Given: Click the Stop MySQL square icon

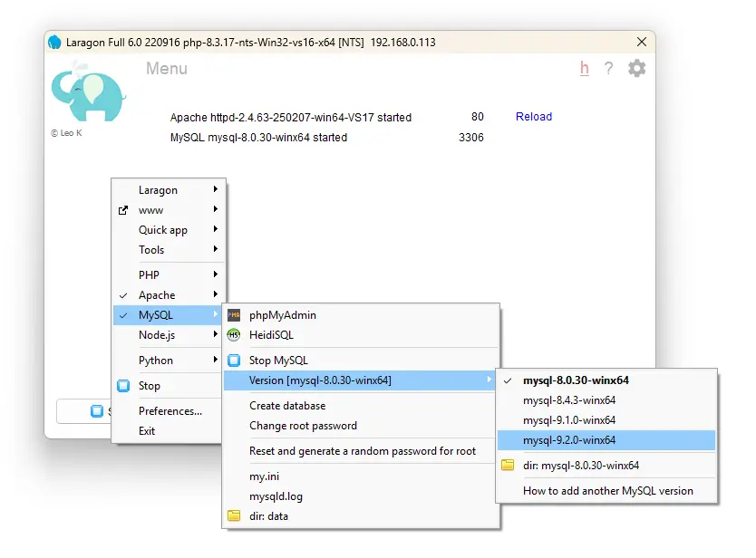Looking at the screenshot, I should 234,361.
